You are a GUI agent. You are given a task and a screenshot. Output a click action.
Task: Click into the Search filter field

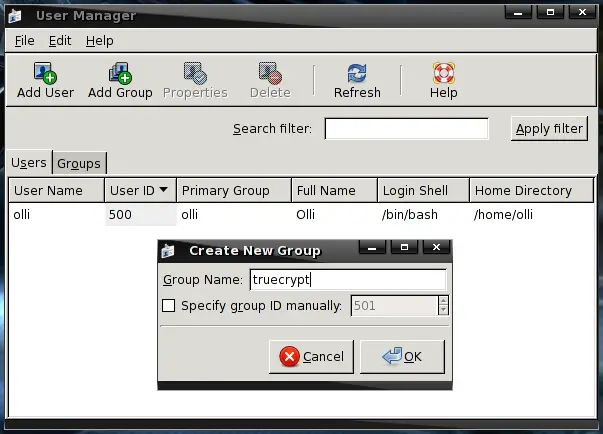406,128
